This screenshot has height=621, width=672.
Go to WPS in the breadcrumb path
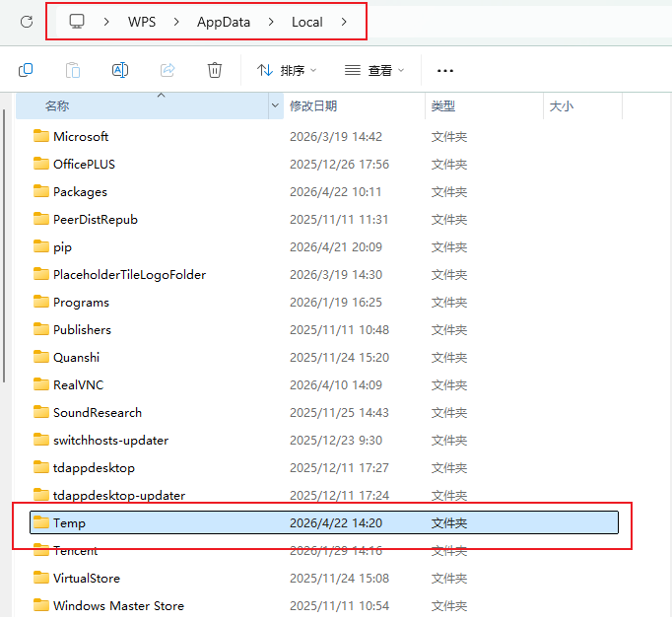[x=142, y=21]
